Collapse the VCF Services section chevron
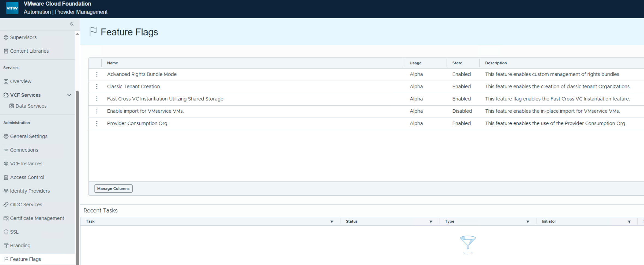Image resolution: width=644 pixels, height=265 pixels. pyautogui.click(x=69, y=95)
